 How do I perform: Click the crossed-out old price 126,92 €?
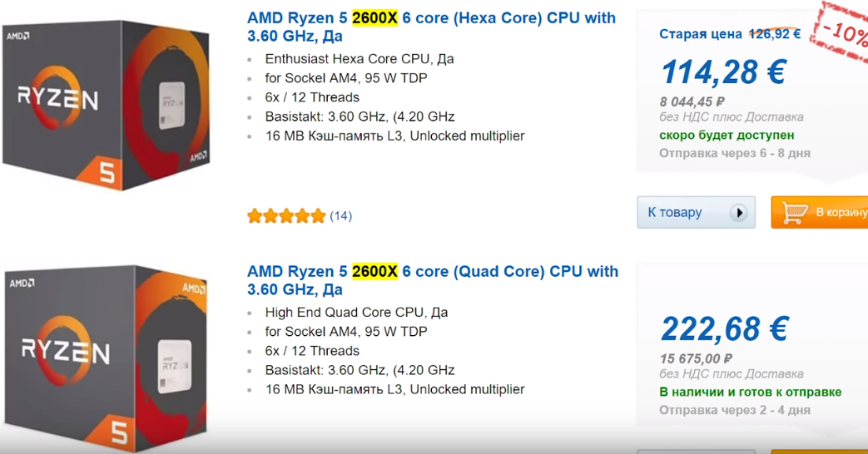click(x=775, y=34)
